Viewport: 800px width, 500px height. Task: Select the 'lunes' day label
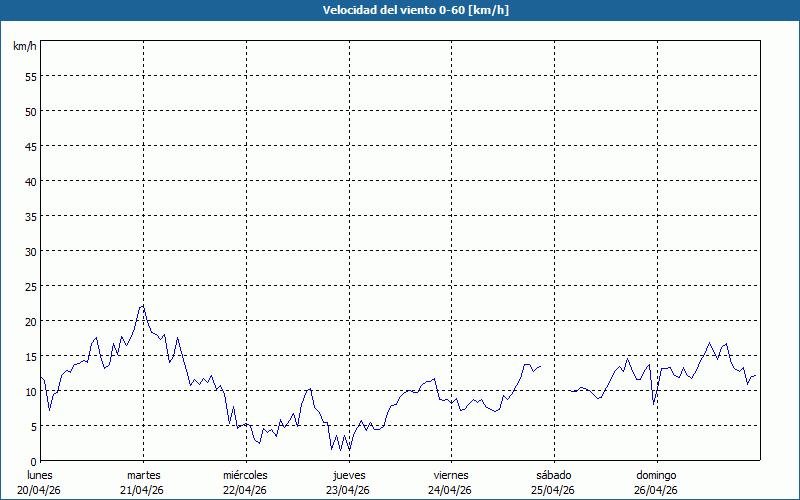40,475
